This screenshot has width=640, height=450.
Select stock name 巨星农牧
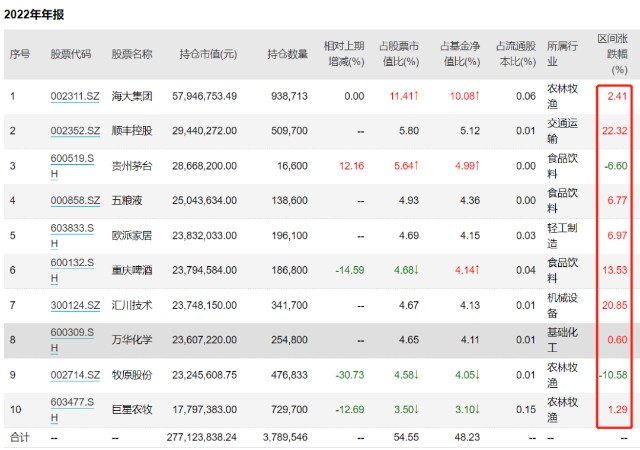click(132, 410)
